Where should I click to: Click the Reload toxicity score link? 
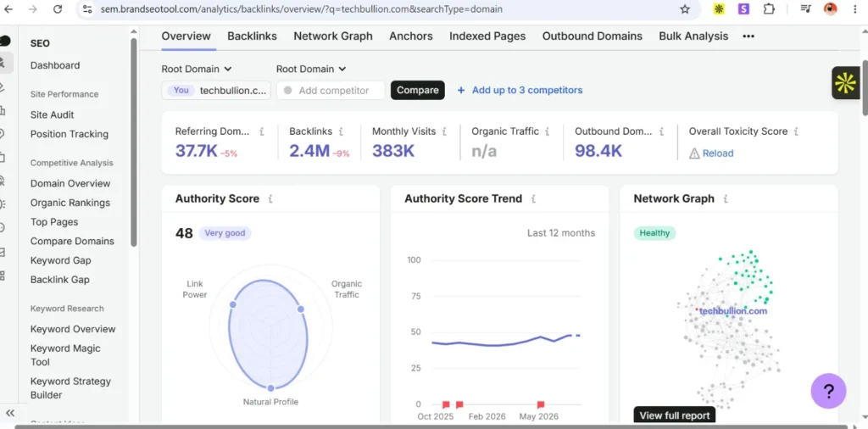pos(718,154)
